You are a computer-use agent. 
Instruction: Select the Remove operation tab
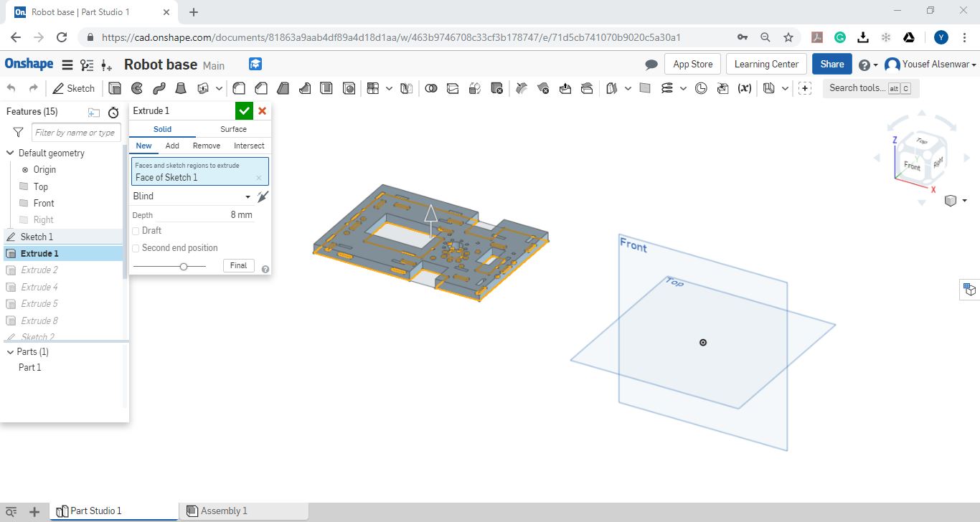point(207,146)
